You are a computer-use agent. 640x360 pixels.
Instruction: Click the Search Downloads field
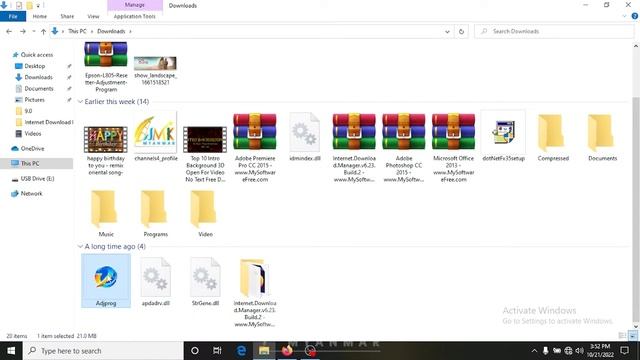[x=554, y=31]
